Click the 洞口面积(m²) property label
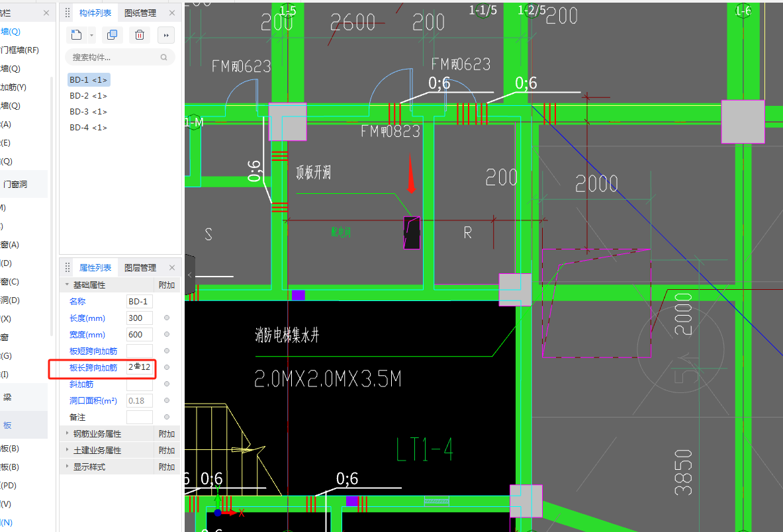783x532 pixels. point(93,401)
